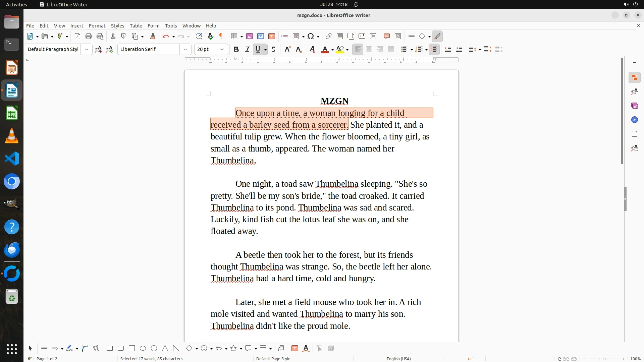
Task: Insert special character with Omega icon
Action: click(x=311, y=37)
